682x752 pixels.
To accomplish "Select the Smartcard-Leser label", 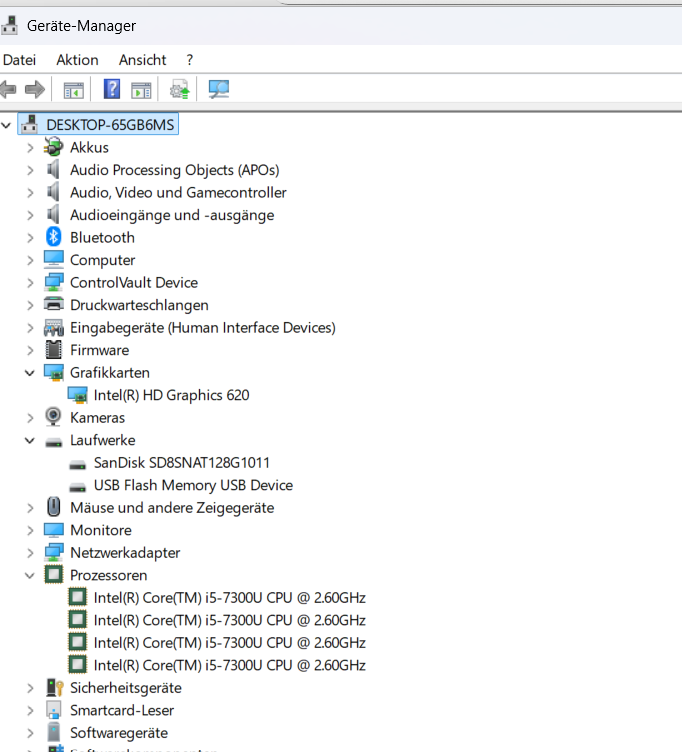I will pyautogui.click(x=122, y=710).
